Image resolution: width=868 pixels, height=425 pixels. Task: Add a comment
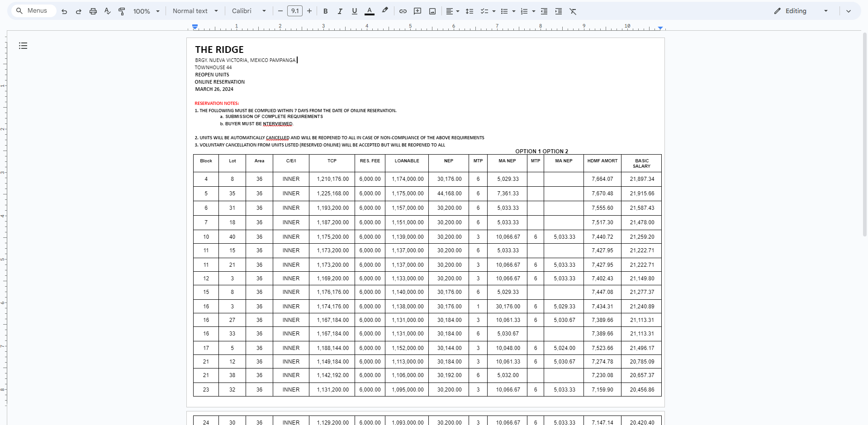417,11
